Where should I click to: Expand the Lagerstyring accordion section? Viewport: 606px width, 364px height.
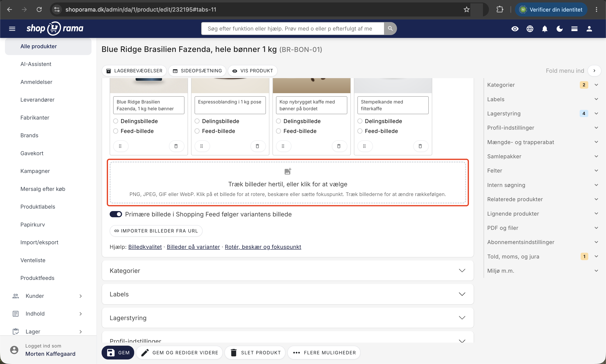point(288,318)
